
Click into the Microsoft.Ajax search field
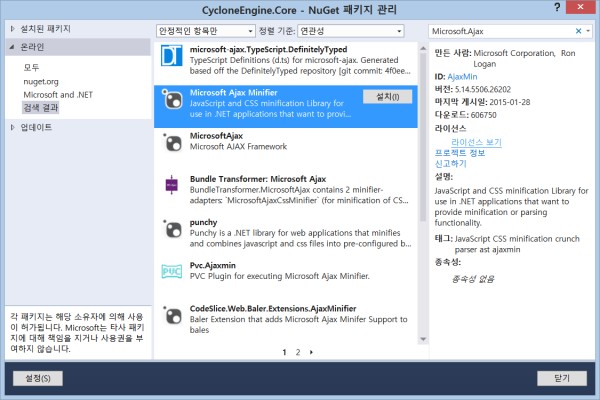click(x=501, y=31)
